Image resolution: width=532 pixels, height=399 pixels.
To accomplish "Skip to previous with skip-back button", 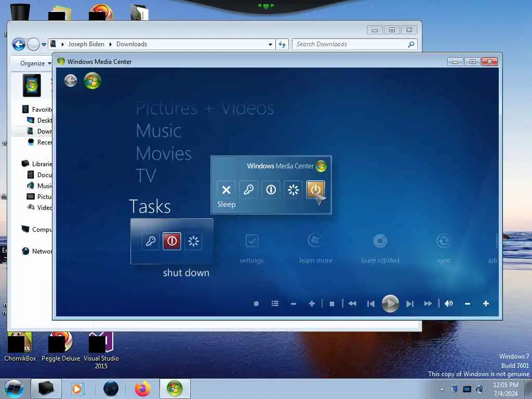I will 371,303.
